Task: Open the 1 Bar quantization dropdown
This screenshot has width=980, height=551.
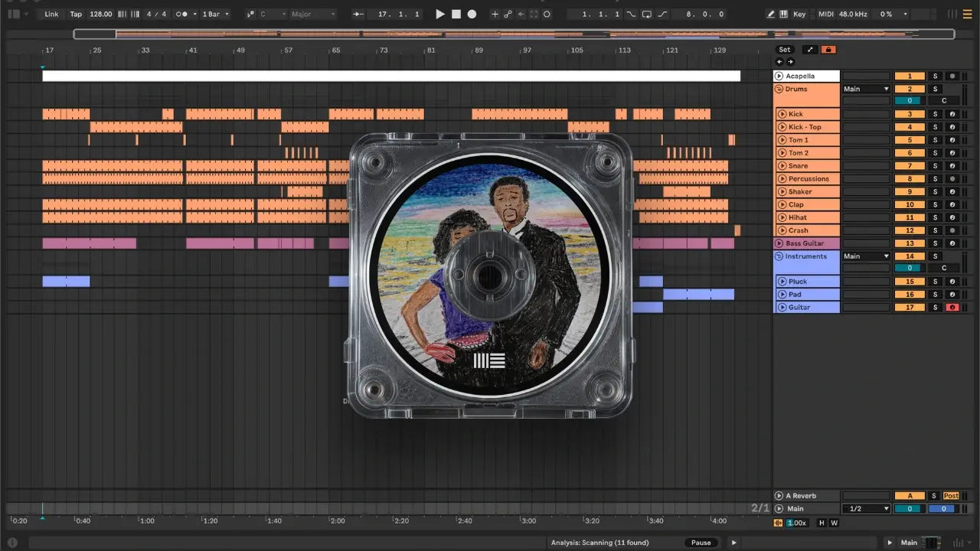Action: [x=216, y=14]
